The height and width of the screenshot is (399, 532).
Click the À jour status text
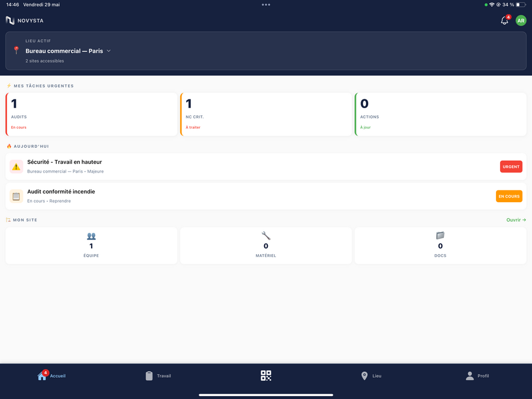pyautogui.click(x=365, y=127)
